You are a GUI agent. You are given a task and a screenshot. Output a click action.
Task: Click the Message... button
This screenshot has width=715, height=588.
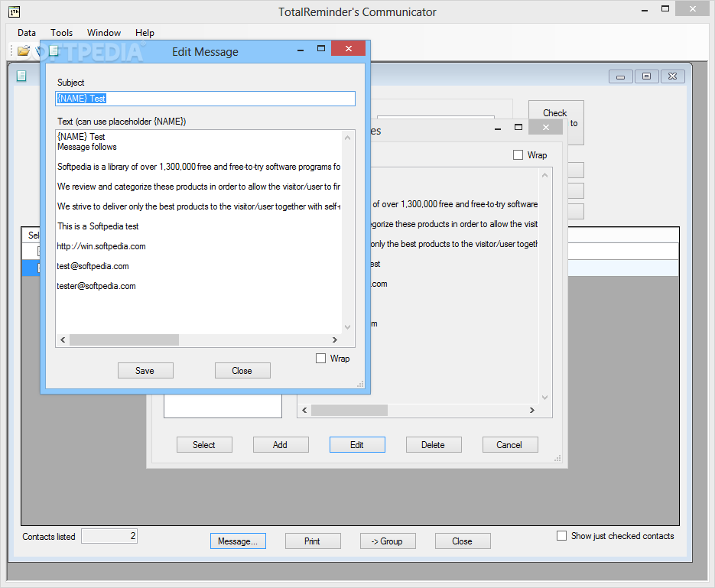click(238, 541)
